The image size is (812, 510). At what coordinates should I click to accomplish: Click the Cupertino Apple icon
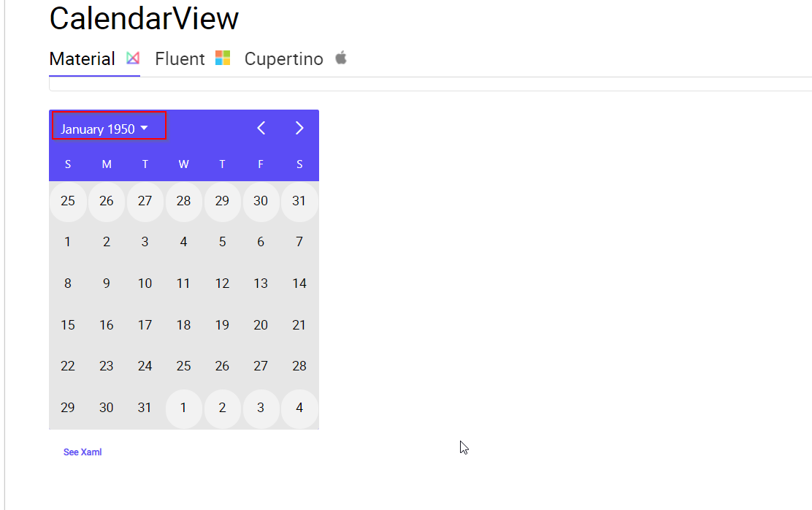(x=340, y=57)
